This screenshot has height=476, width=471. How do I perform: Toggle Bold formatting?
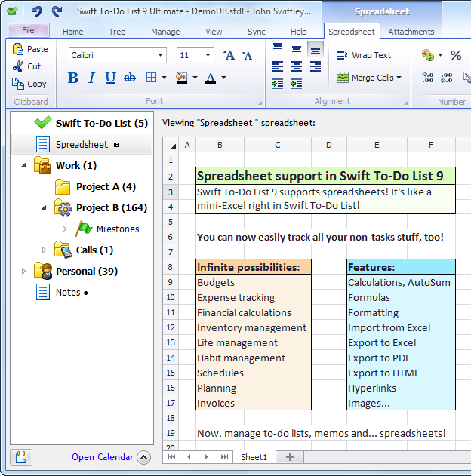tap(73, 78)
